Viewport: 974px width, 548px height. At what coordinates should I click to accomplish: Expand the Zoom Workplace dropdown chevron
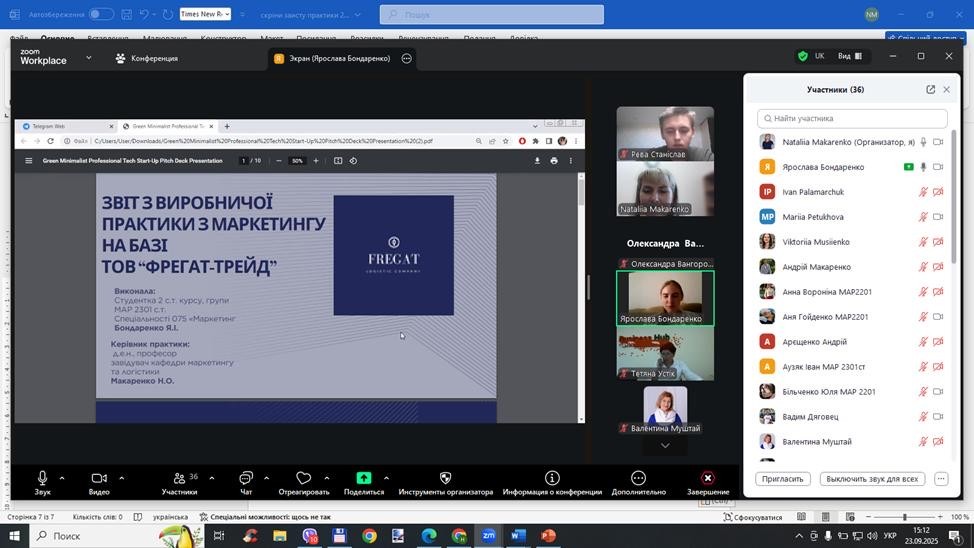click(88, 58)
